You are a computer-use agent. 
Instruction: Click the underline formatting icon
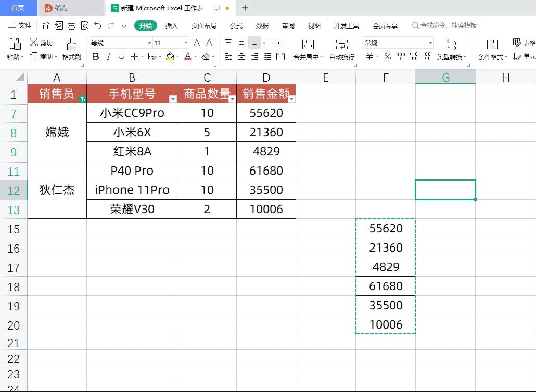tap(121, 56)
